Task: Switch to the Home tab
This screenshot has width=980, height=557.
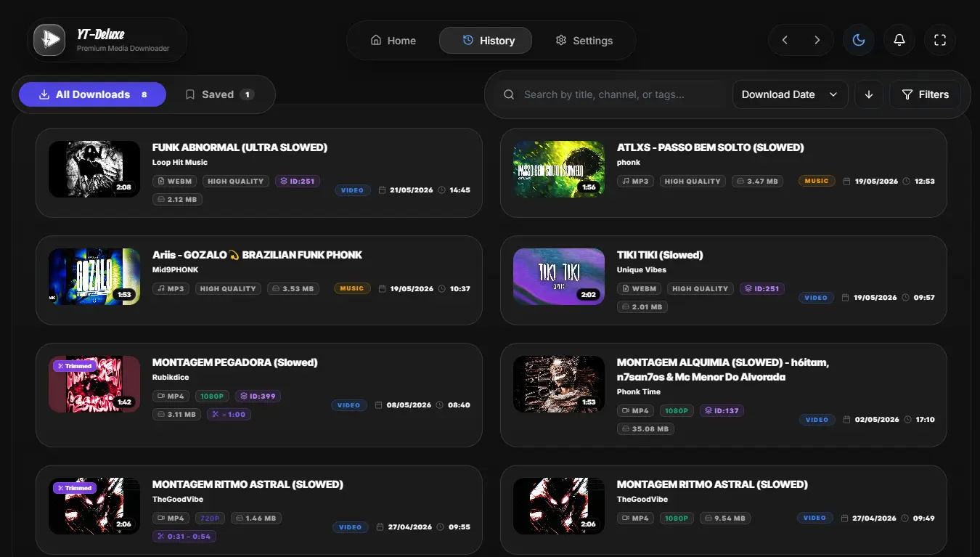Action: (x=393, y=41)
